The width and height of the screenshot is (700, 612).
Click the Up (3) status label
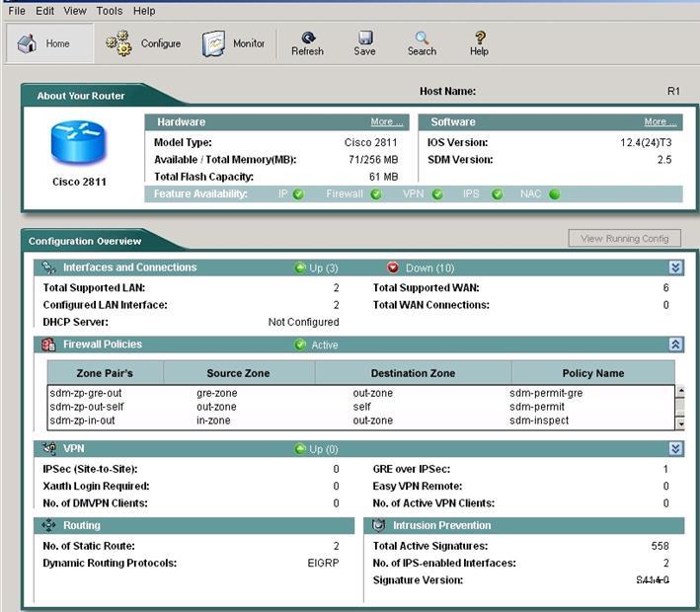pos(324,268)
